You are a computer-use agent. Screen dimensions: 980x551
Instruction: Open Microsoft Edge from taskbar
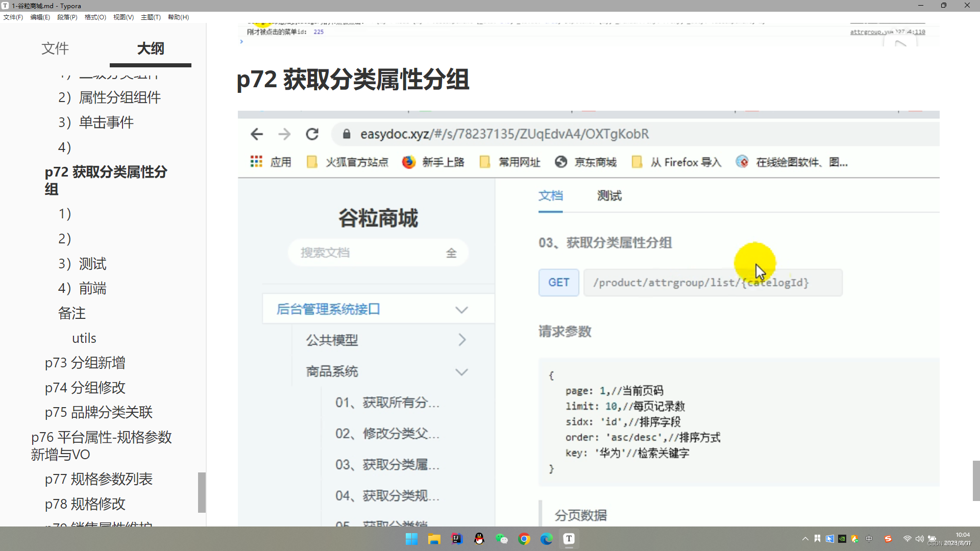547,539
